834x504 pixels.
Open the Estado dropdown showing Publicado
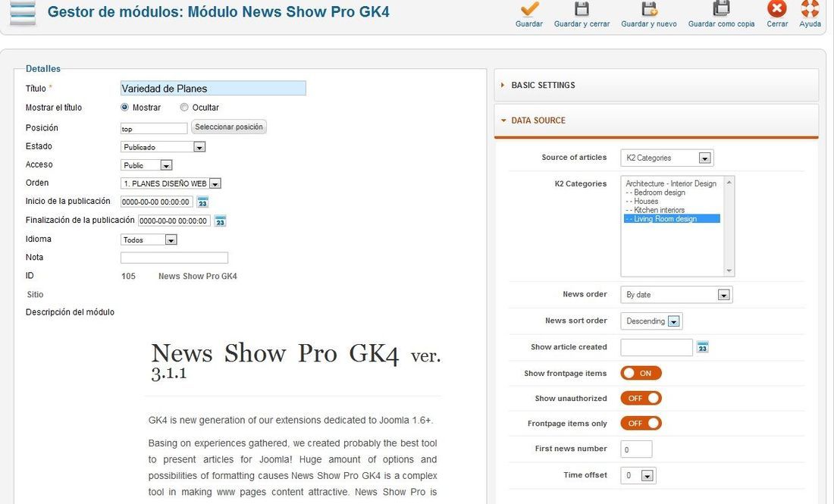click(x=163, y=147)
